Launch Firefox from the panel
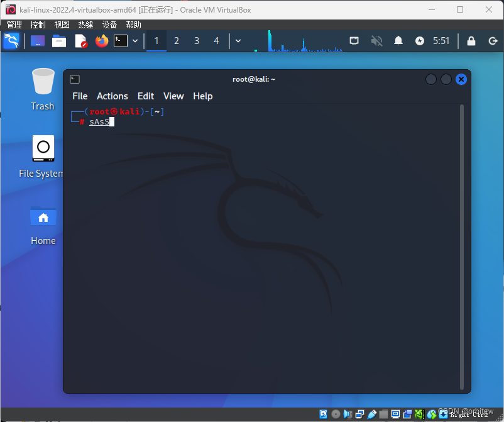 click(102, 41)
